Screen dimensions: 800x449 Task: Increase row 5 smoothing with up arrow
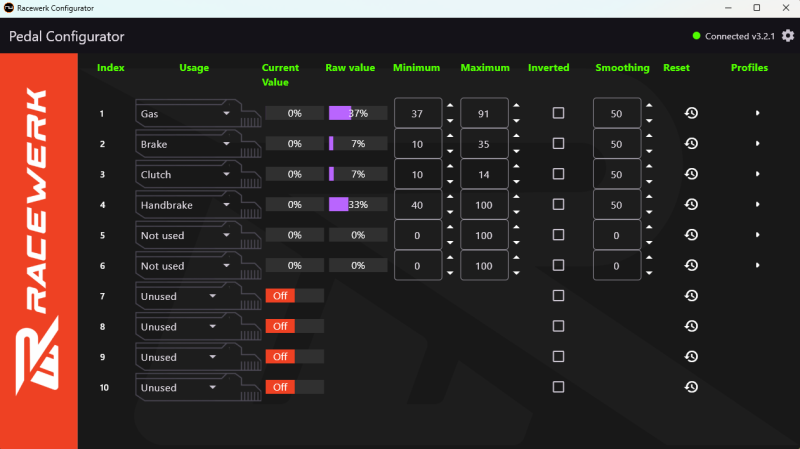[x=649, y=227]
